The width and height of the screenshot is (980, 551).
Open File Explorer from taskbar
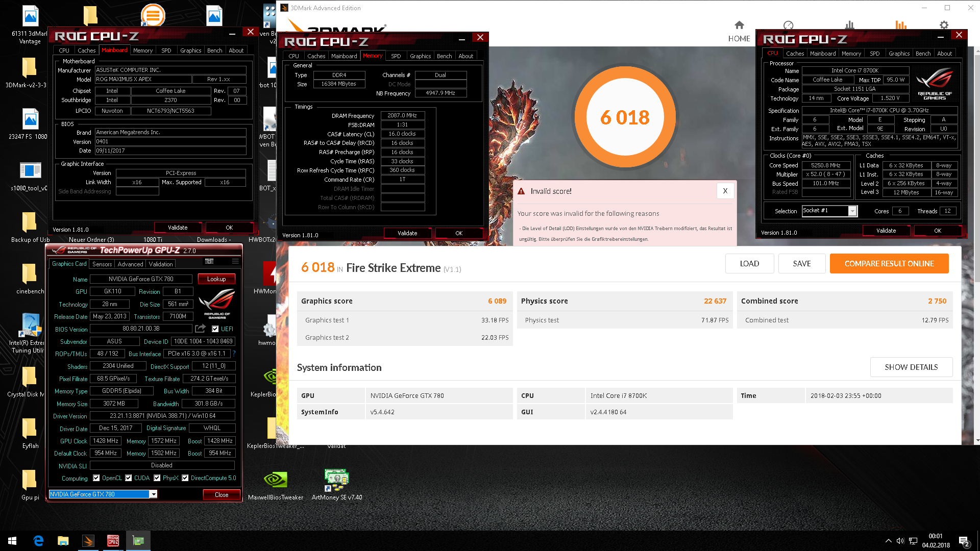pos(63,541)
